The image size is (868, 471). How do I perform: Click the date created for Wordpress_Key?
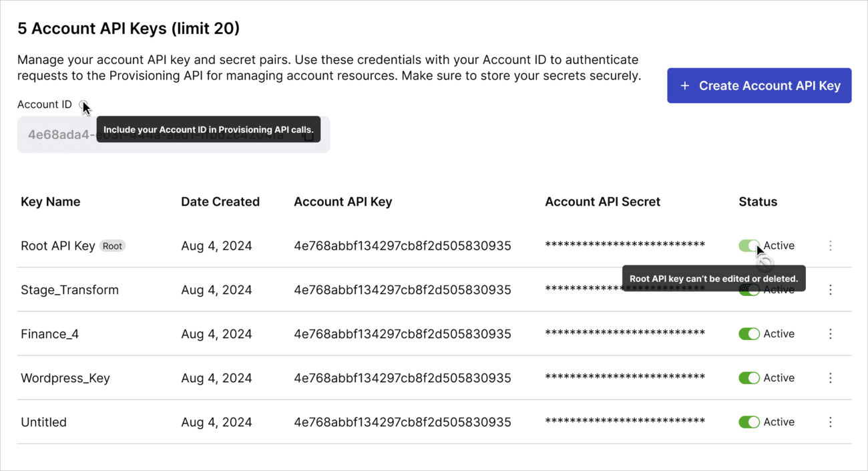click(x=216, y=378)
